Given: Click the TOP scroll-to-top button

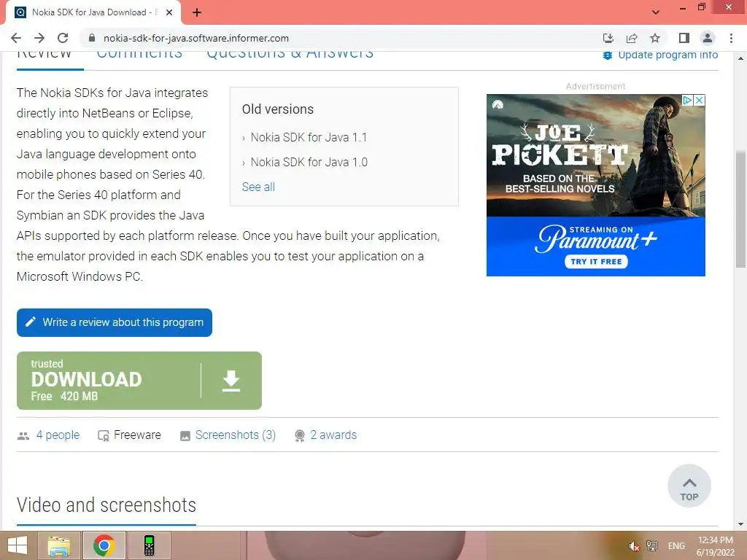Looking at the screenshot, I should [689, 486].
